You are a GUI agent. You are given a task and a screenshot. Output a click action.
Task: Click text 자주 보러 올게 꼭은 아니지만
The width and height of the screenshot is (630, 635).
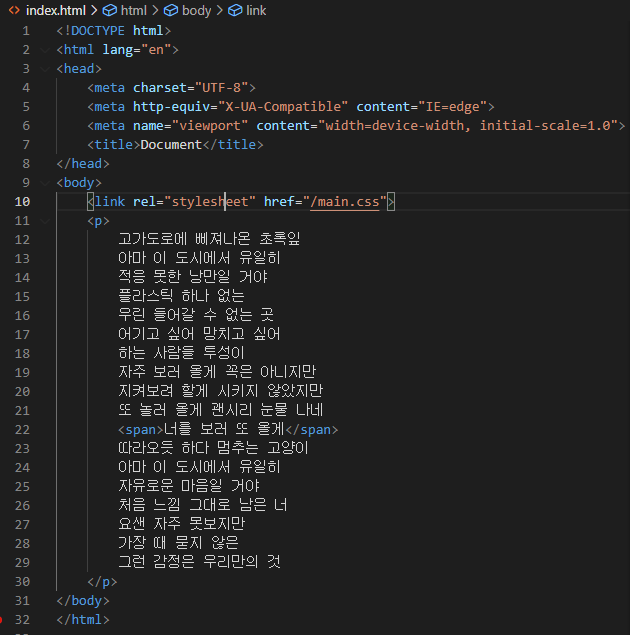tap(217, 372)
